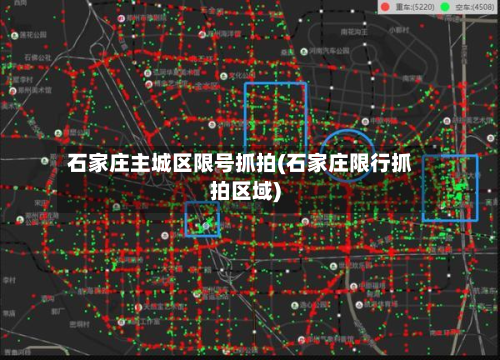Click the green 空车 legend dot

pyautogui.click(x=445, y=7)
